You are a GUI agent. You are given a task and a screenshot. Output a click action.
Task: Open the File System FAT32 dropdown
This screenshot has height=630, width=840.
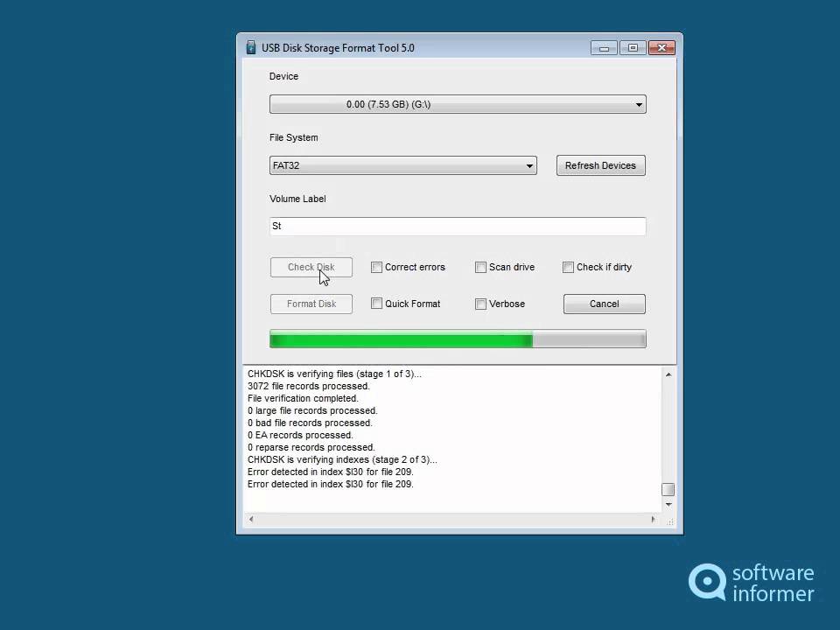pyautogui.click(x=402, y=165)
